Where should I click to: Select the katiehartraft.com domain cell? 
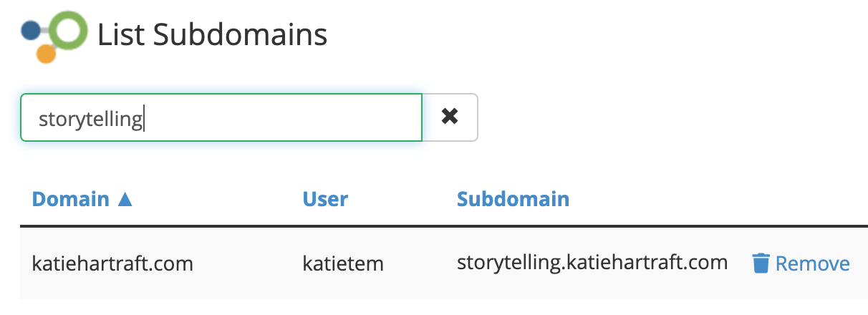112,263
